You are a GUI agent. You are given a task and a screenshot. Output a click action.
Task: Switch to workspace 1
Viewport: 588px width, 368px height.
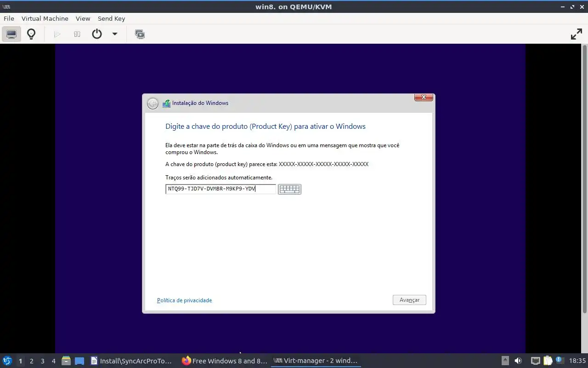[x=20, y=361]
